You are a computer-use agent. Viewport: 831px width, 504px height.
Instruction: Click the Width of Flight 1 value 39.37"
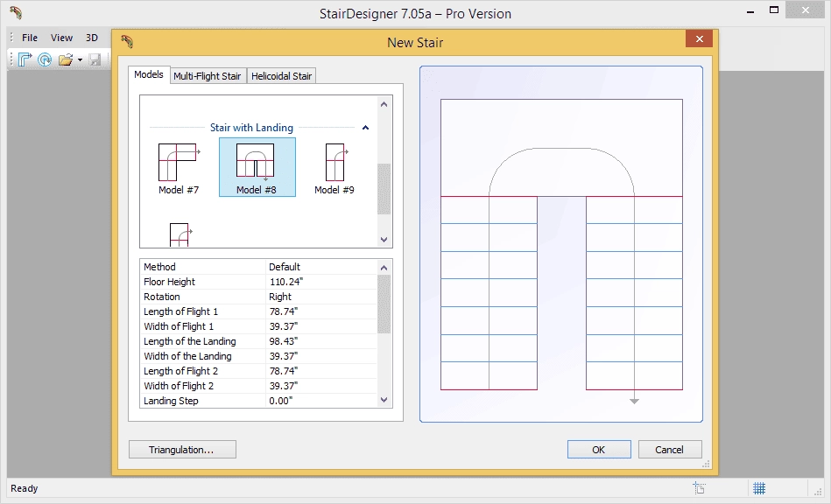[x=284, y=326]
